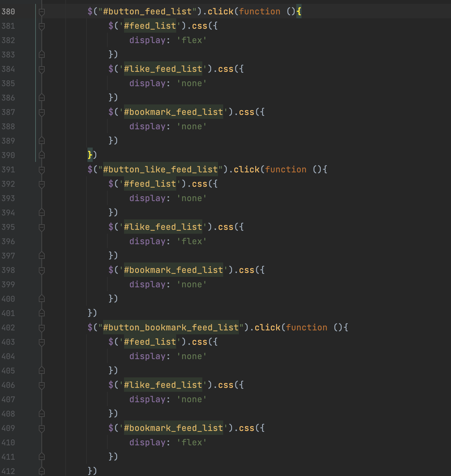Click '#bookmark_feed_list' selector on line 398

[x=174, y=270]
